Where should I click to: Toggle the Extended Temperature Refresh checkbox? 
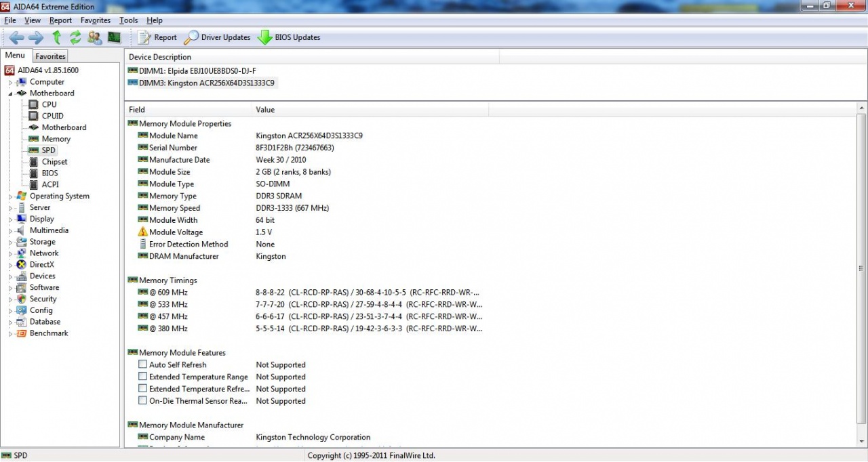coord(142,389)
